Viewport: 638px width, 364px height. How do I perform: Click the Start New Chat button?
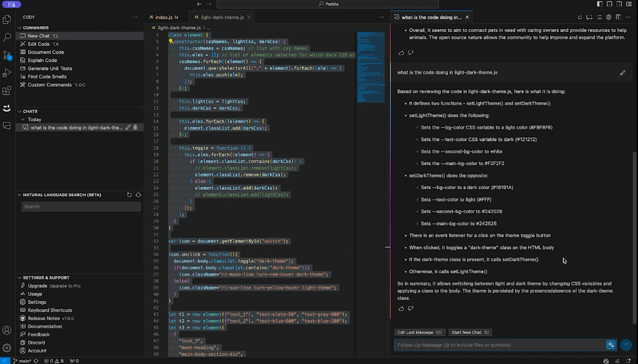tap(469, 332)
